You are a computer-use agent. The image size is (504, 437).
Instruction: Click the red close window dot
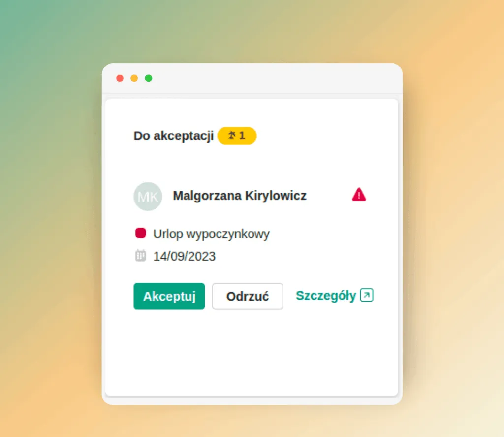120,78
